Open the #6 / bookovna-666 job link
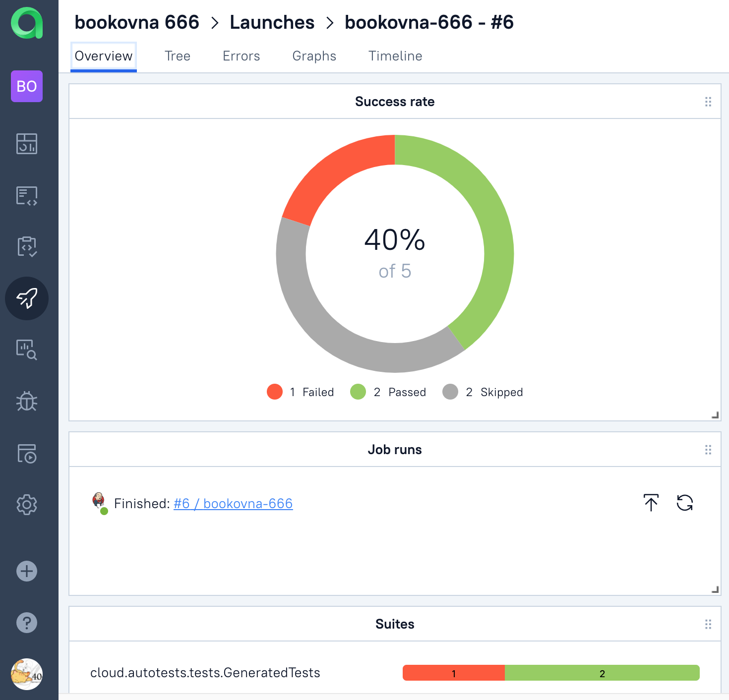Viewport: 729px width, 700px height. [x=233, y=504]
